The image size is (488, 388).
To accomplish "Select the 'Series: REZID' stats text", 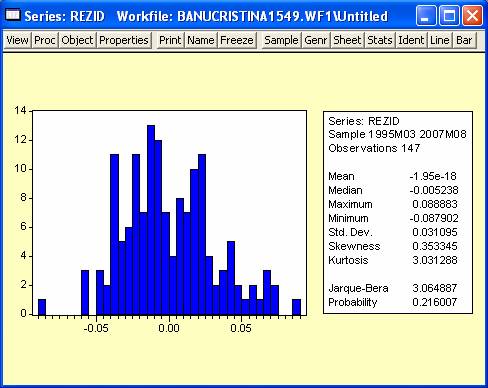I will 364,121.
